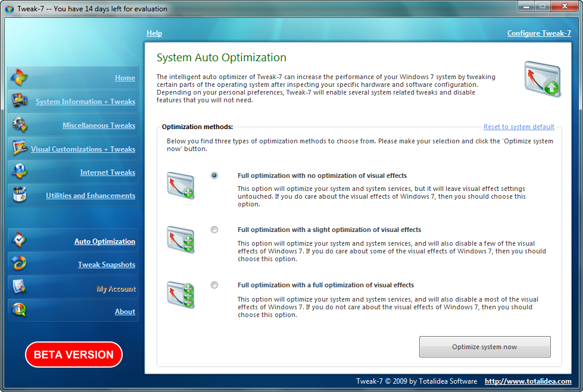583x392 pixels.
Task: Click the single-plus optimization icon
Action: [x=180, y=186]
